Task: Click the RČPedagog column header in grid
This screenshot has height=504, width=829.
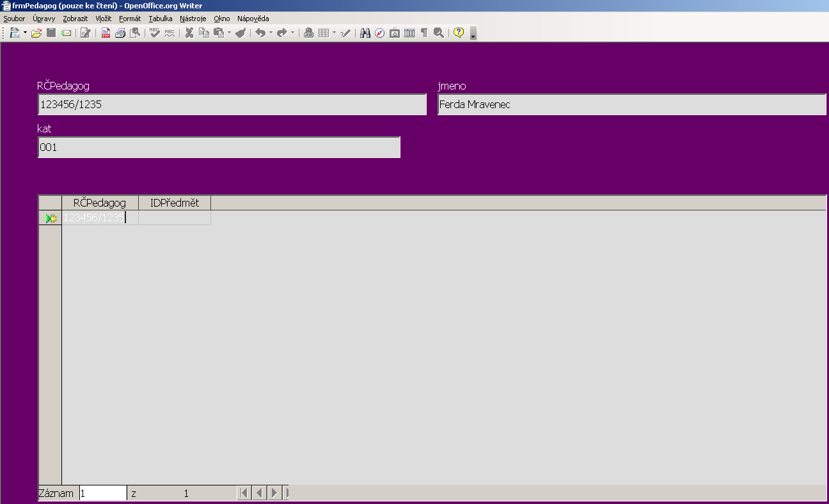Action: pyautogui.click(x=100, y=203)
